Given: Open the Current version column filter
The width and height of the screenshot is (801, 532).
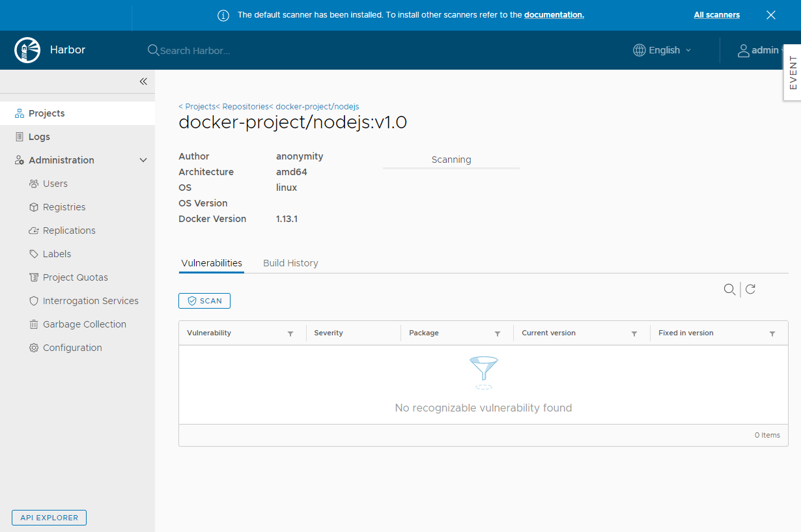Looking at the screenshot, I should click(x=634, y=333).
